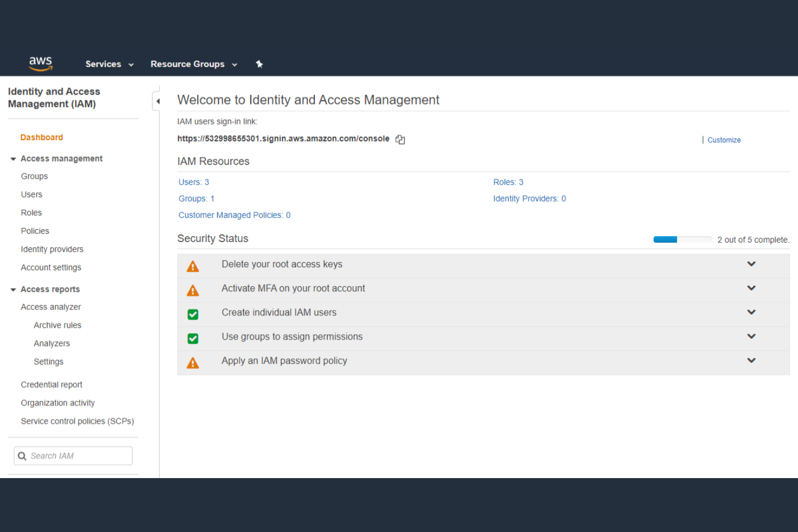Click the warning icon for root access keys
This screenshot has height=532, width=798.
click(x=192, y=266)
